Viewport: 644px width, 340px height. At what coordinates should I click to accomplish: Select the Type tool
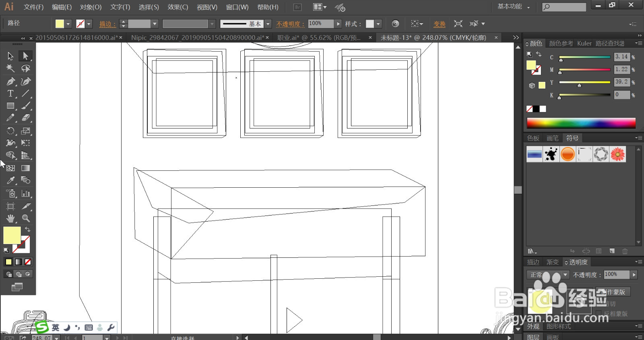(10, 93)
